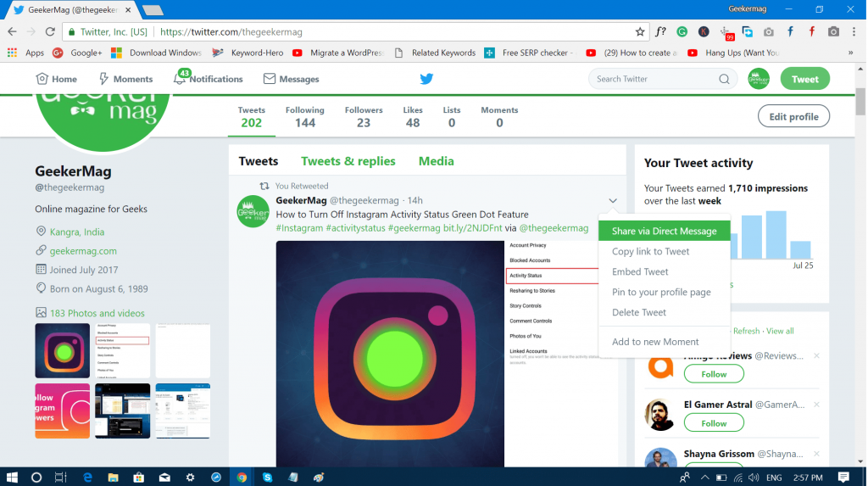The height and width of the screenshot is (486, 868).
Task: Click the Kangra, India location link
Action: [x=77, y=232]
